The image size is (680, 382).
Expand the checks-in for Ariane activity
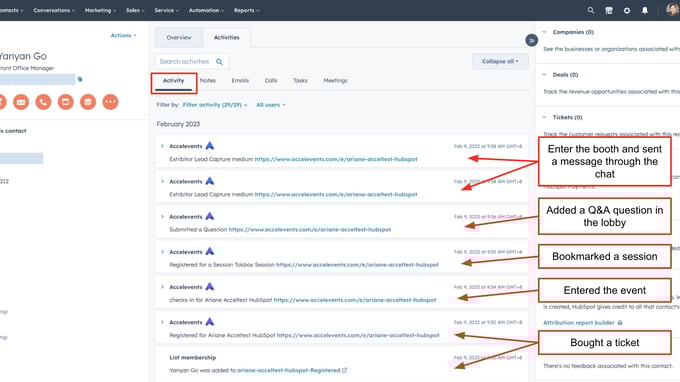163,287
